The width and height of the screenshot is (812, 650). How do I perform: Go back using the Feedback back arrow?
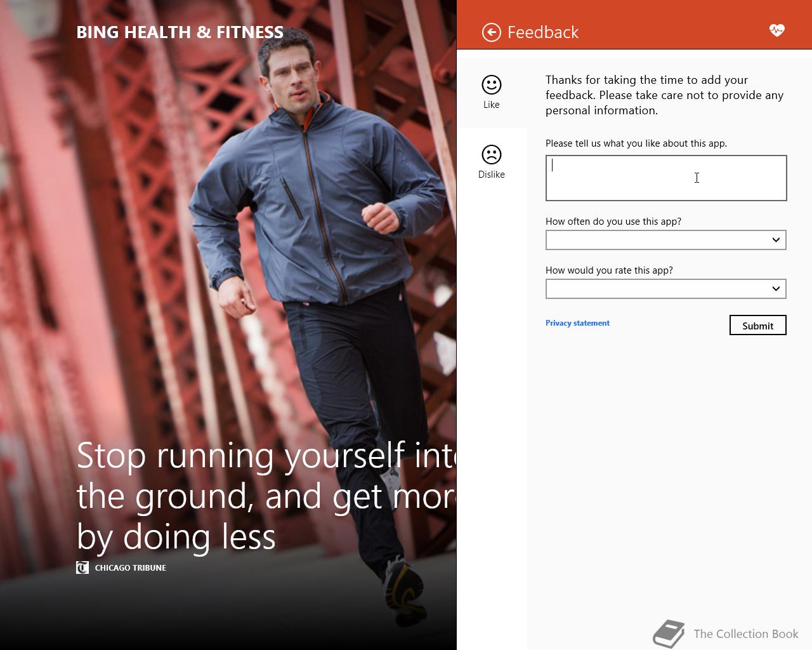click(x=491, y=32)
